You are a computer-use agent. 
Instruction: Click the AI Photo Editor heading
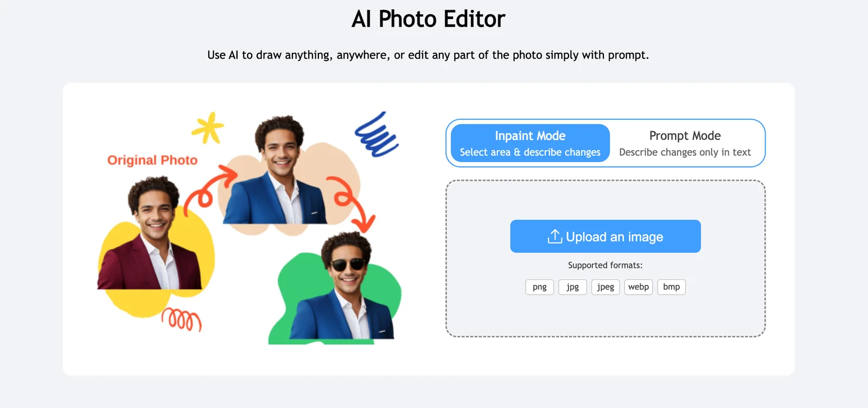click(428, 19)
